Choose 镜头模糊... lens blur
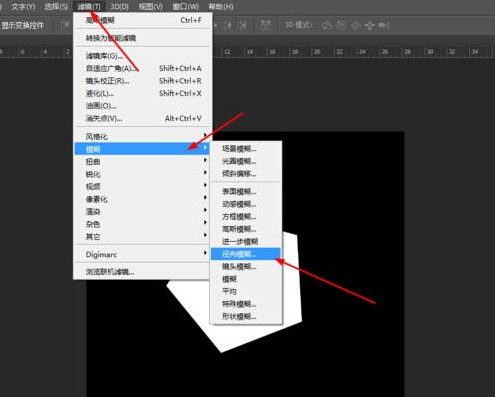The image size is (495, 397). pos(246,267)
